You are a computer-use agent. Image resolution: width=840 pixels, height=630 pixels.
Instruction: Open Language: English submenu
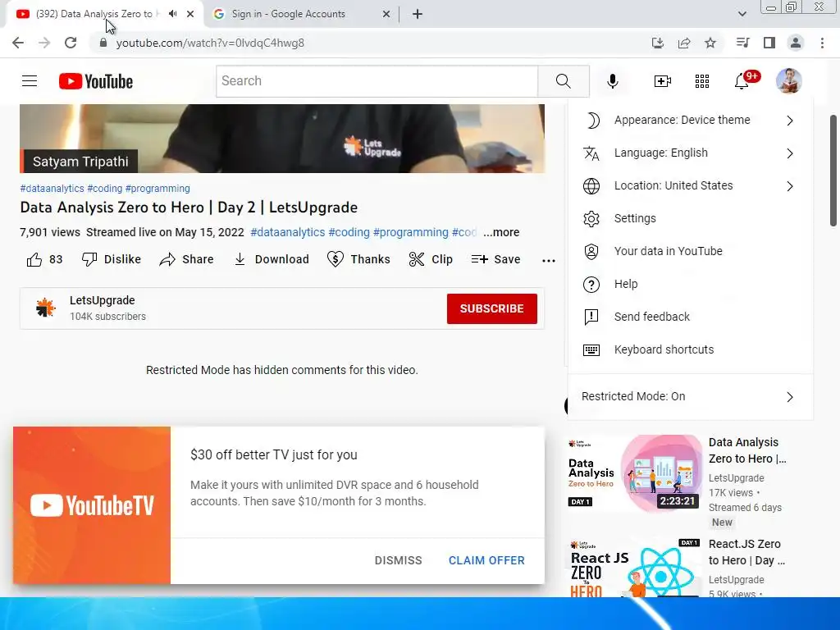click(690, 153)
